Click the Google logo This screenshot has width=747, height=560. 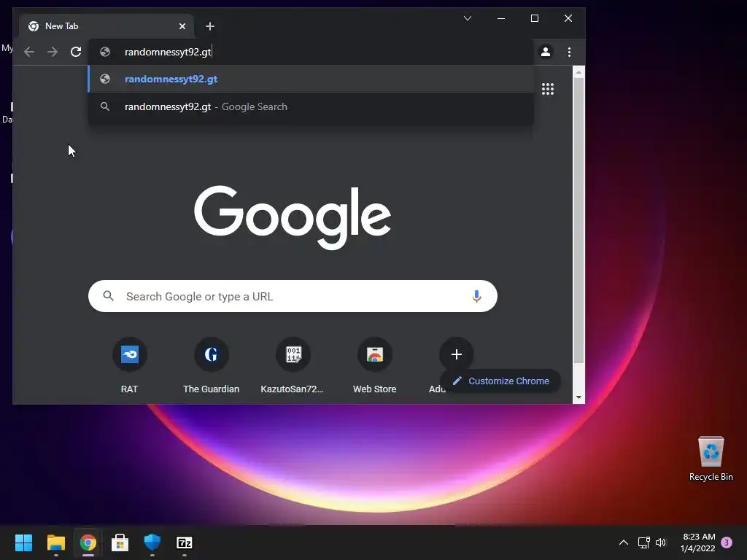tap(293, 217)
